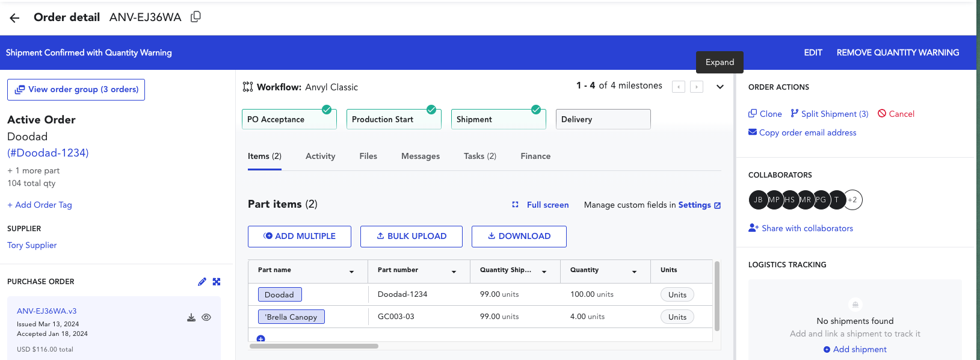
Task: Preview purchase order using the eye icon
Action: pyautogui.click(x=206, y=317)
